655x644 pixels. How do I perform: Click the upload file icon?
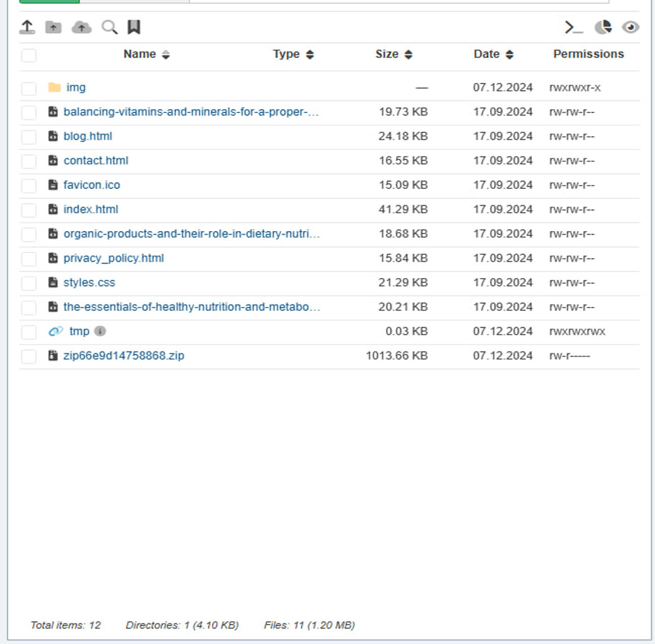pos(27,27)
